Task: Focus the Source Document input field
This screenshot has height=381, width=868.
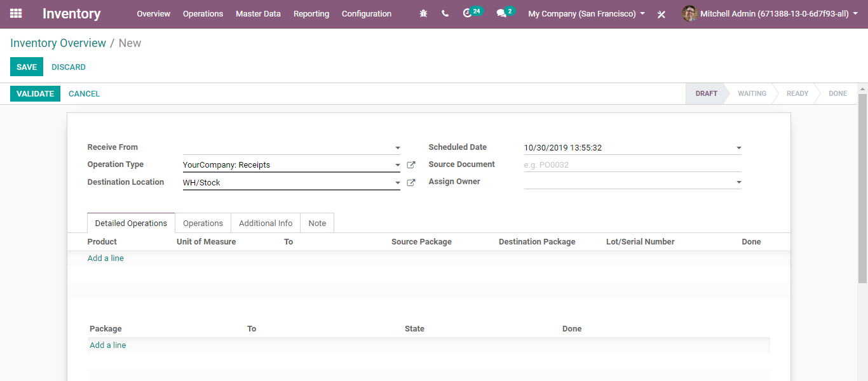Action: pyautogui.click(x=632, y=165)
